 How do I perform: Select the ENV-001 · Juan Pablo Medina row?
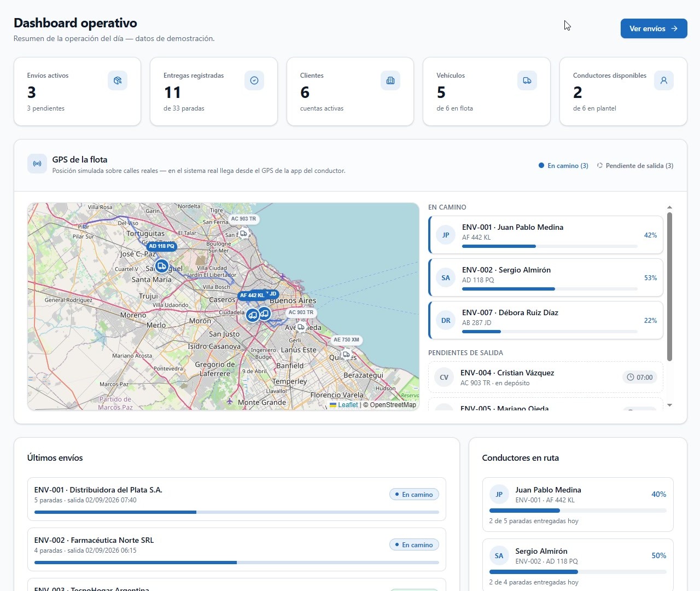(x=546, y=235)
